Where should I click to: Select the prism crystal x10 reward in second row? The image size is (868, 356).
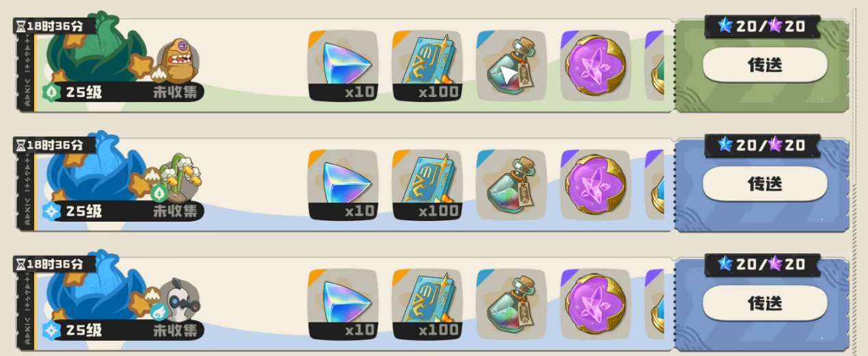point(343,185)
